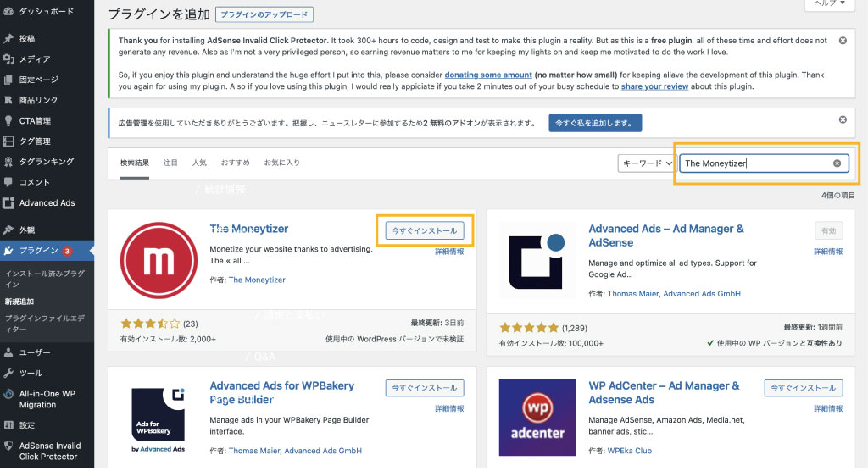
Task: Click プラグインのアップロード button
Action: (264, 14)
